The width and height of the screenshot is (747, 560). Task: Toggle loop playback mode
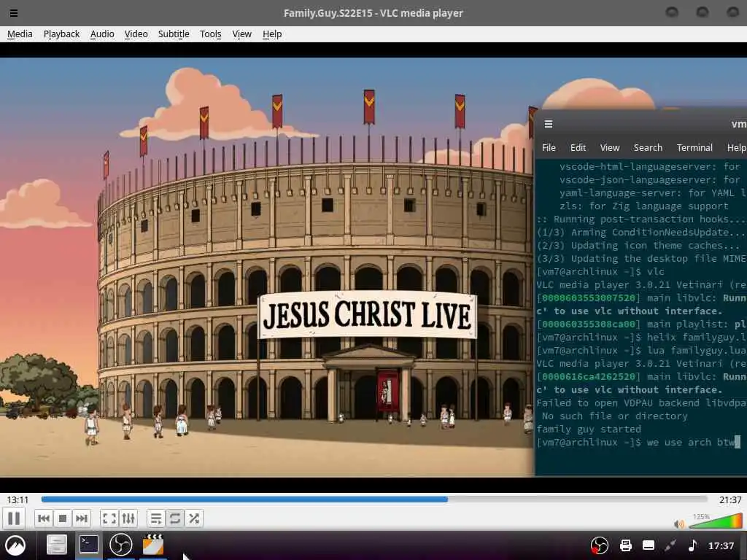click(175, 518)
